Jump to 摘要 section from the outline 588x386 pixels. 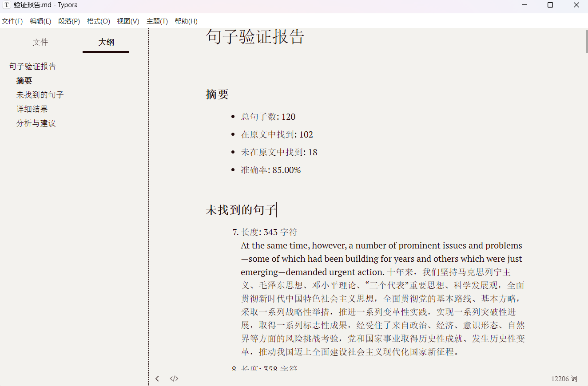tap(24, 80)
